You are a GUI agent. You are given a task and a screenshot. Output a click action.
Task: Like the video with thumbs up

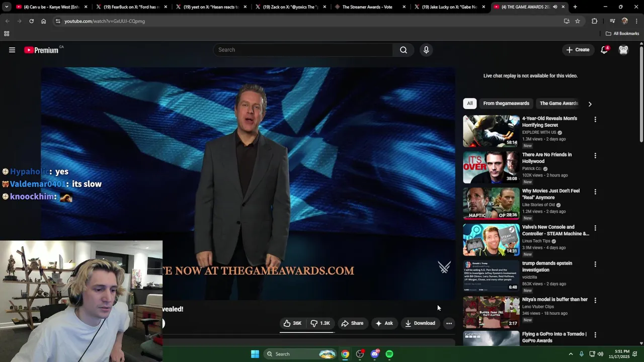292,323
